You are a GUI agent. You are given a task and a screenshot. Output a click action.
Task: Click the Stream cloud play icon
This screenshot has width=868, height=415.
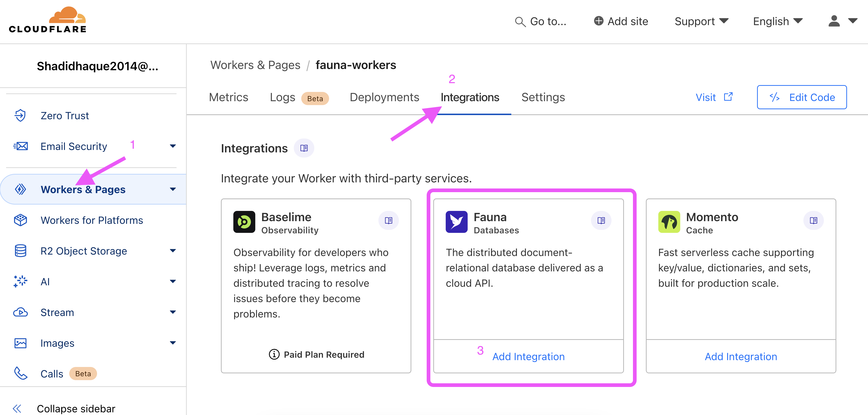pos(20,312)
